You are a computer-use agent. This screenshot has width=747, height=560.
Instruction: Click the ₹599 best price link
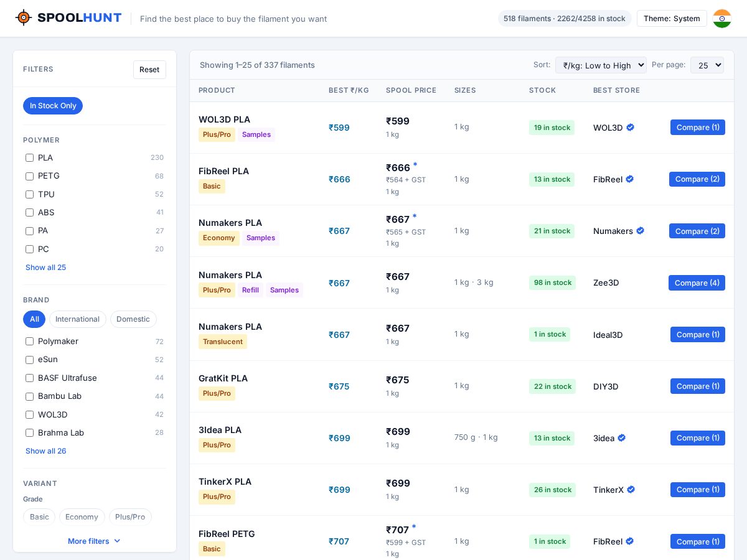coord(339,128)
